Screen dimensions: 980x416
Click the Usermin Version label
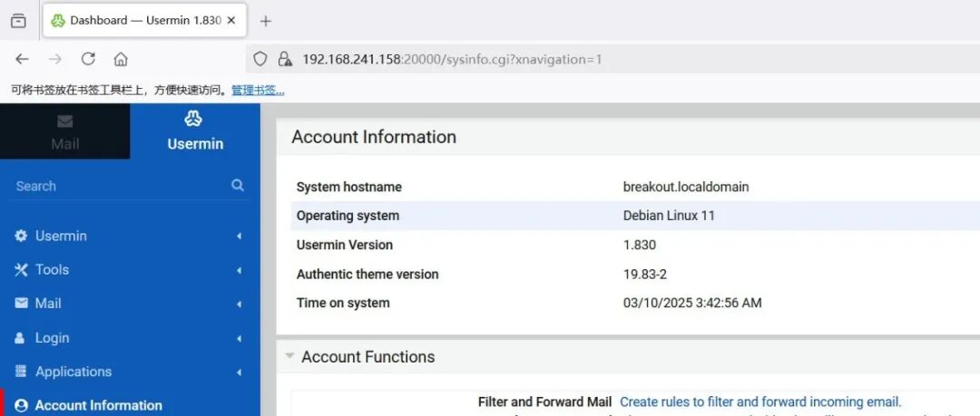tap(345, 245)
